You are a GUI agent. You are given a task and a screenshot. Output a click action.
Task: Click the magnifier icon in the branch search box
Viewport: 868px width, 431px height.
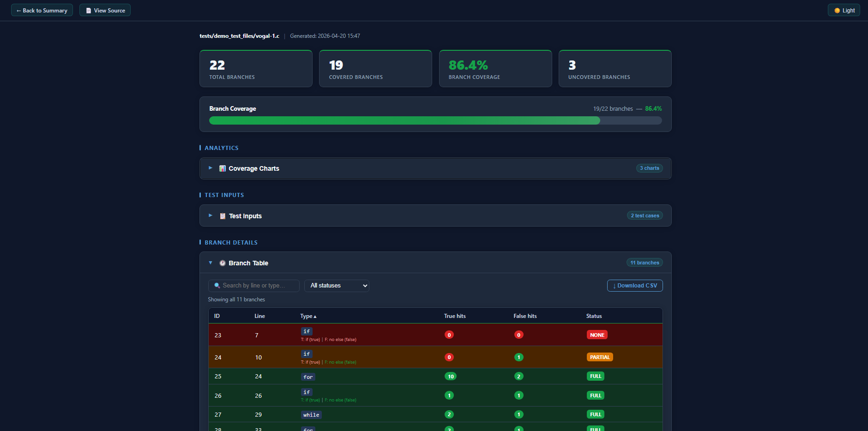217,285
